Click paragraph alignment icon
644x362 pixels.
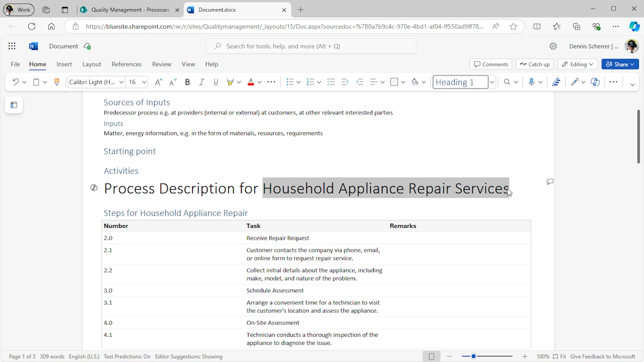coord(373,82)
